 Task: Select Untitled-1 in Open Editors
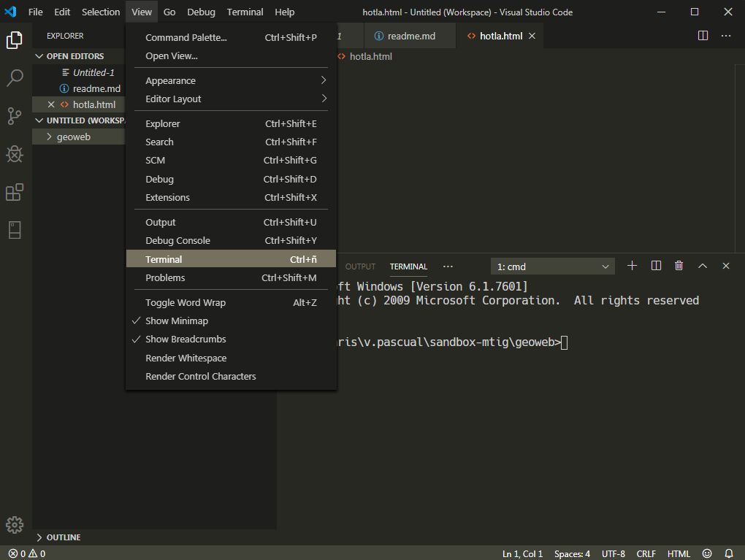click(x=78, y=73)
